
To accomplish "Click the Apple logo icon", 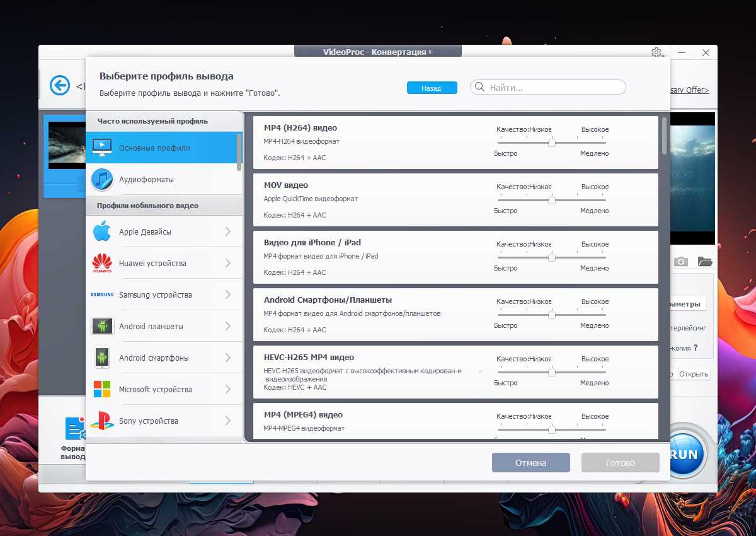I will 102,231.
